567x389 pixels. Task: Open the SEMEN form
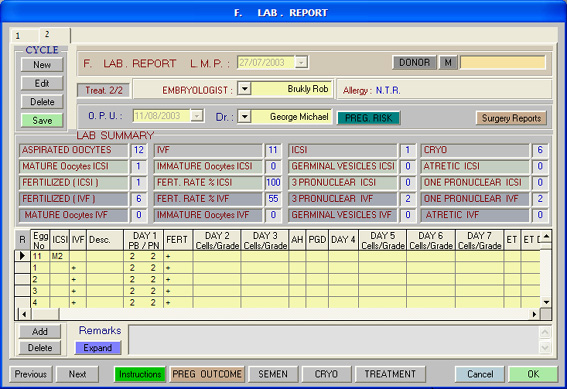click(273, 374)
